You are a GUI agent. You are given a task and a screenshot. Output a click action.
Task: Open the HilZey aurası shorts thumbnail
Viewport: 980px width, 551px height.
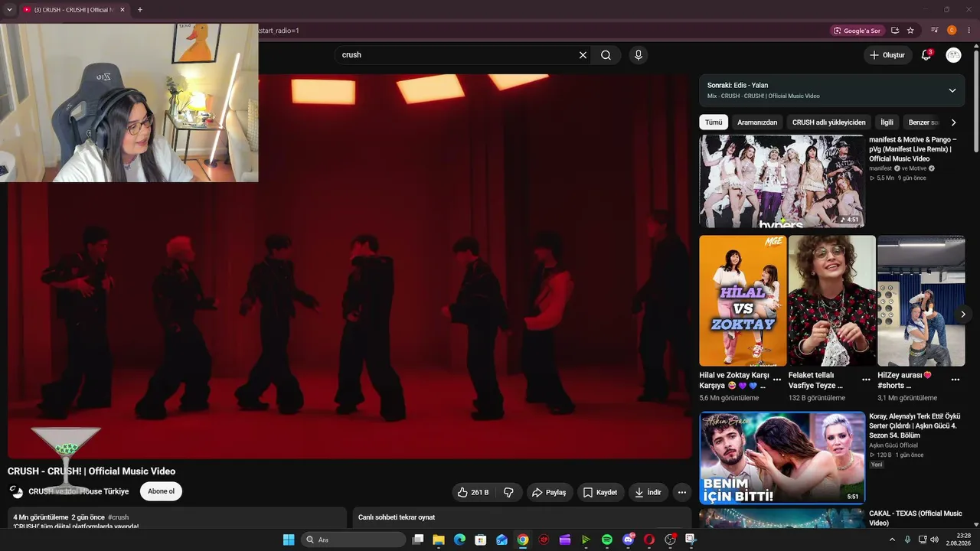(921, 301)
